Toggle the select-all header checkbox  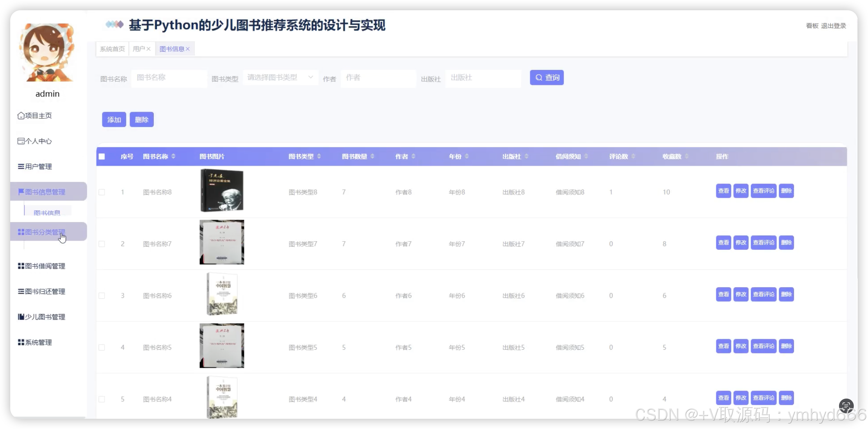pyautogui.click(x=102, y=156)
